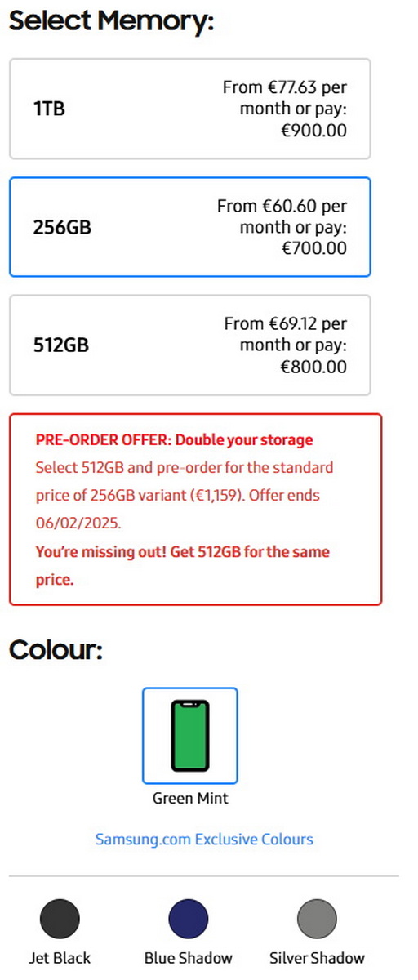418x980 pixels.
Task: Click the Colour heading
Action: (x=56, y=650)
